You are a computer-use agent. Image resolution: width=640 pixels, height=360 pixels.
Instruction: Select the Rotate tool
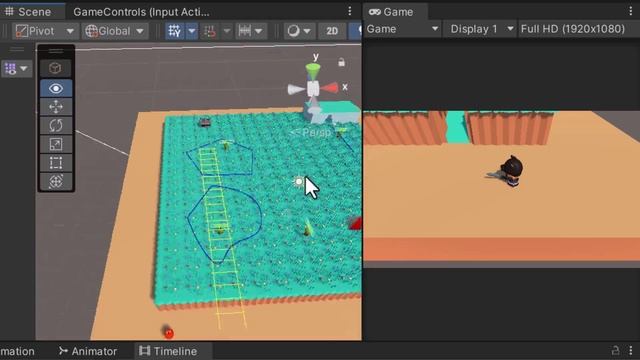[56, 125]
